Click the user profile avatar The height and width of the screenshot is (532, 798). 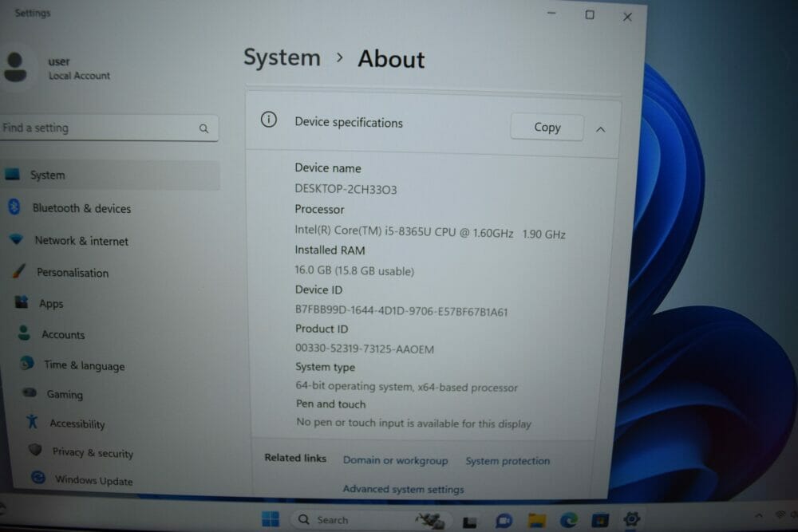[x=15, y=67]
